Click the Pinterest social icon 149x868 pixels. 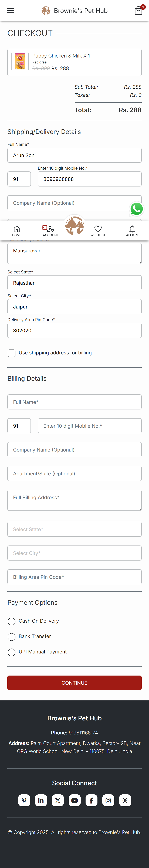[24, 800]
